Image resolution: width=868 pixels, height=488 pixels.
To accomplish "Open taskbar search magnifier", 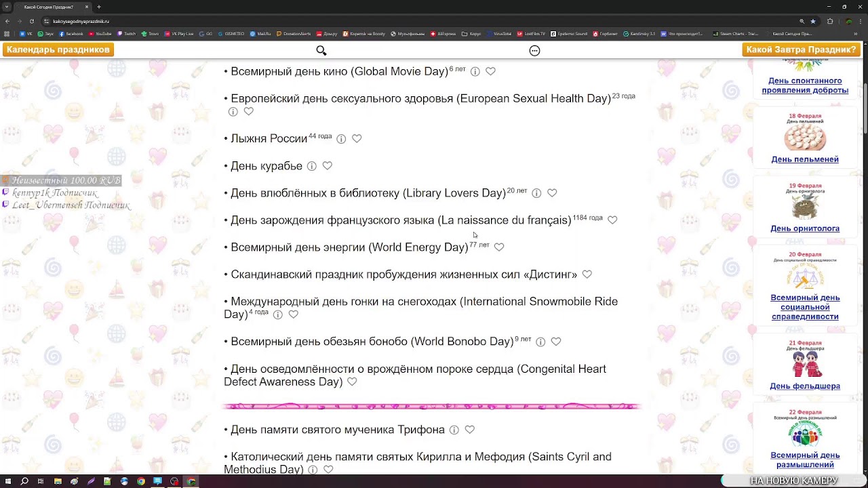I will [x=24, y=481].
